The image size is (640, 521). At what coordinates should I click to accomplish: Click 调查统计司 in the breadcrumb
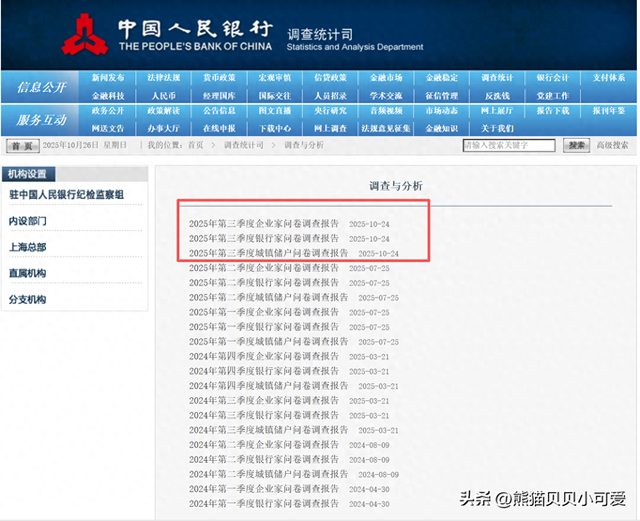(x=243, y=146)
